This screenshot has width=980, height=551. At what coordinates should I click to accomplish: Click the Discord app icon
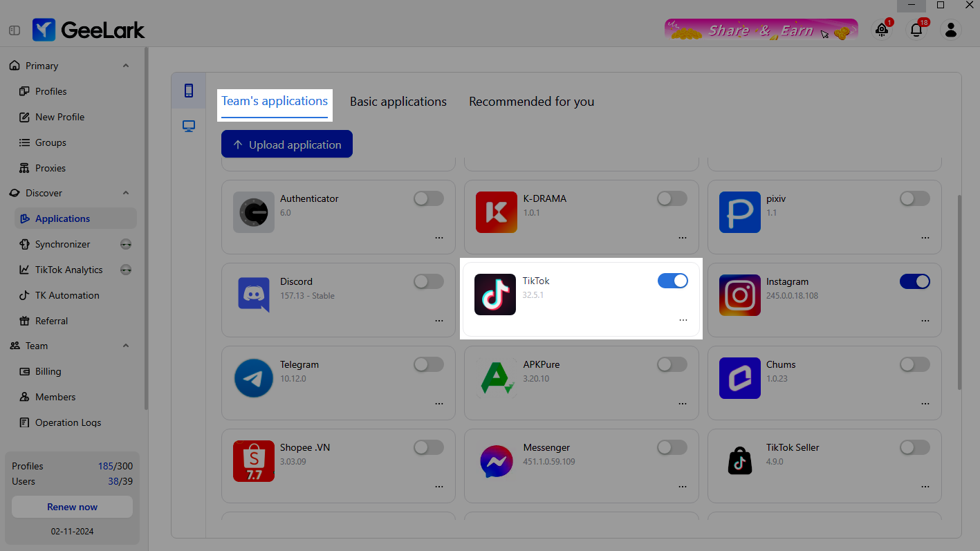tap(254, 295)
